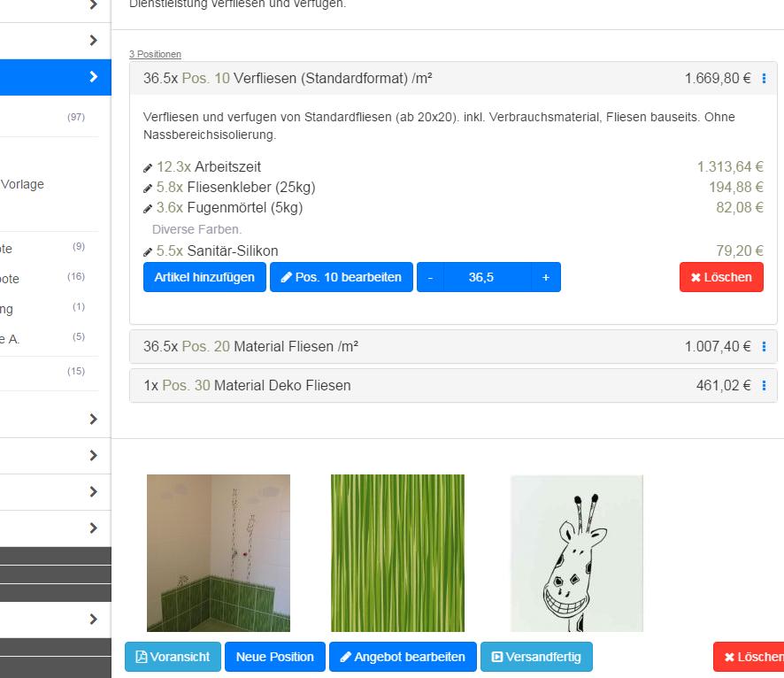Image resolution: width=784 pixels, height=678 pixels.
Task: Expand the sidebar section just above the dark rows
Action: (x=92, y=528)
